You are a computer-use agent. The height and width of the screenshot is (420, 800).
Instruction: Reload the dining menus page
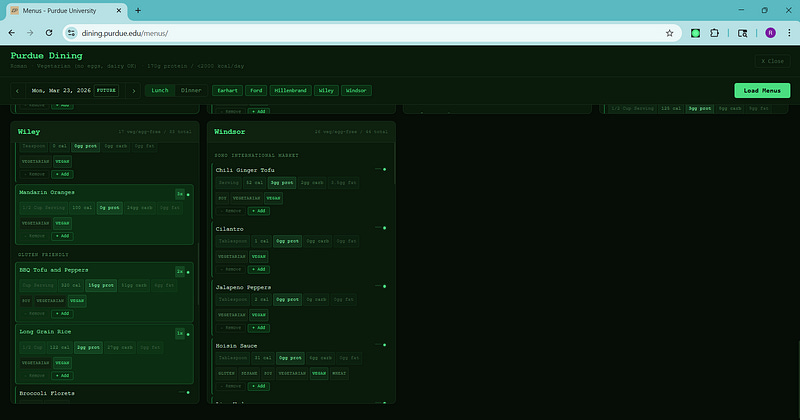coord(49,33)
